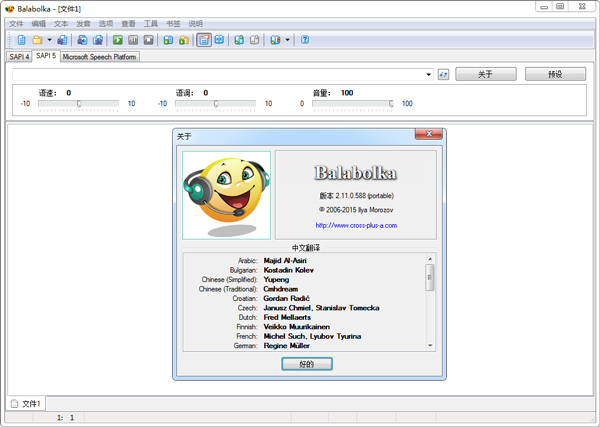Stop playback using the stop toolbar button
The image size is (600, 427).
148,40
